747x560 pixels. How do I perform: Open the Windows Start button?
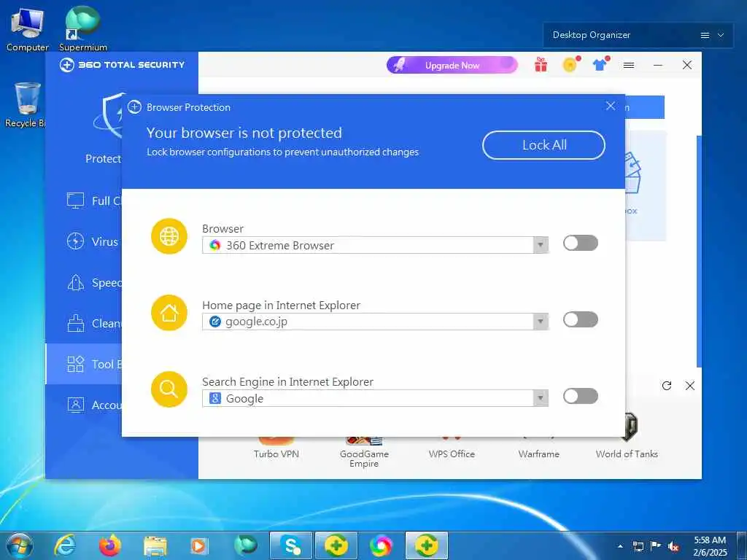[20, 545]
